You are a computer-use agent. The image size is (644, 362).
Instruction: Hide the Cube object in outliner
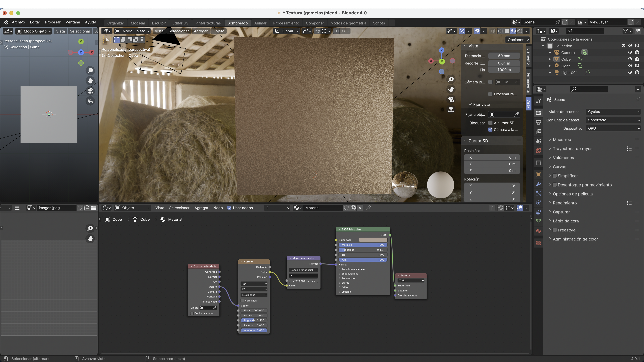(630, 59)
